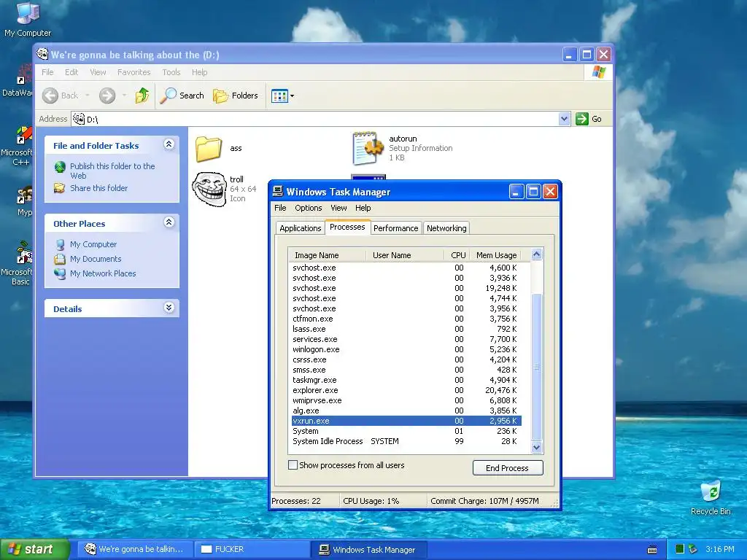Select the troll face icon file

209,189
